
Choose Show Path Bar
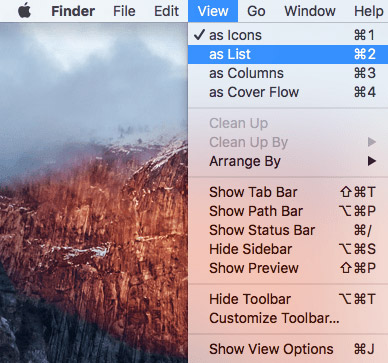point(288,211)
